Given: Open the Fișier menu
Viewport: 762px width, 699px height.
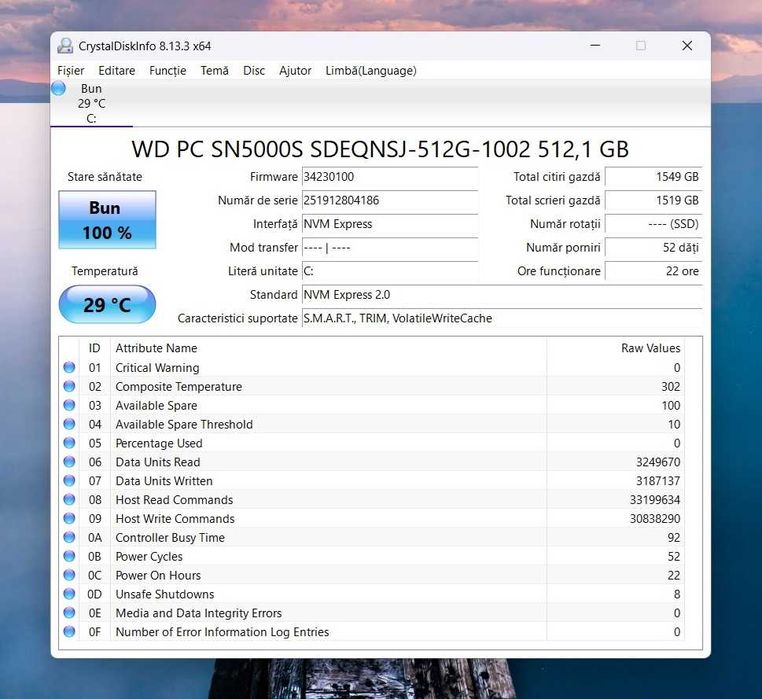Looking at the screenshot, I should point(71,70).
